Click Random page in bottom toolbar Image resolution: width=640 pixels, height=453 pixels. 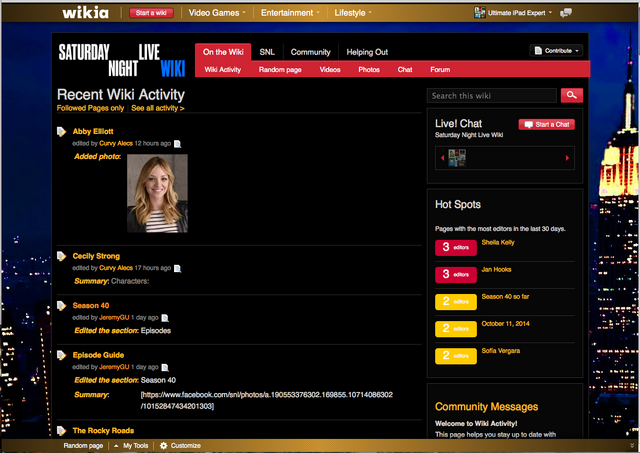tap(83, 446)
